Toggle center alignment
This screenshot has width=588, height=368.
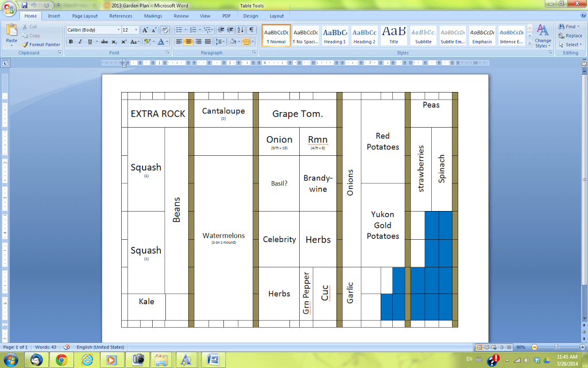pos(188,41)
